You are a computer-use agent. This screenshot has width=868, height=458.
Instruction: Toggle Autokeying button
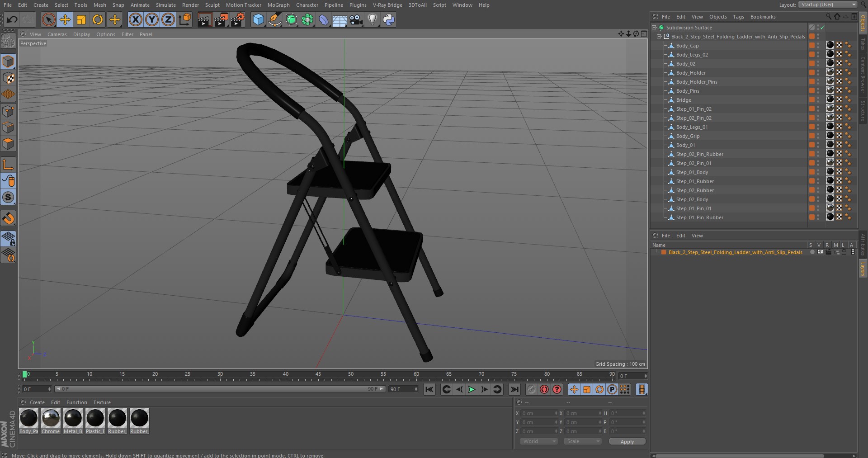[544, 389]
